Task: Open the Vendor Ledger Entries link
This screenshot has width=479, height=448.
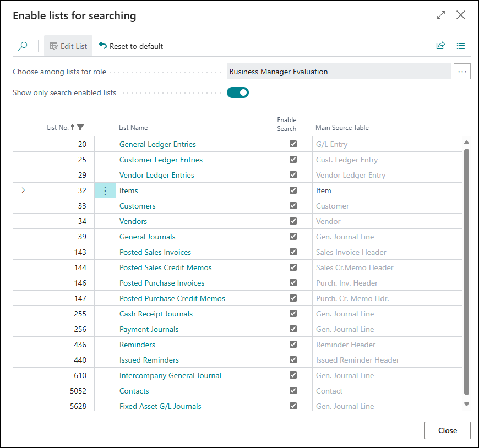Action: click(x=157, y=175)
